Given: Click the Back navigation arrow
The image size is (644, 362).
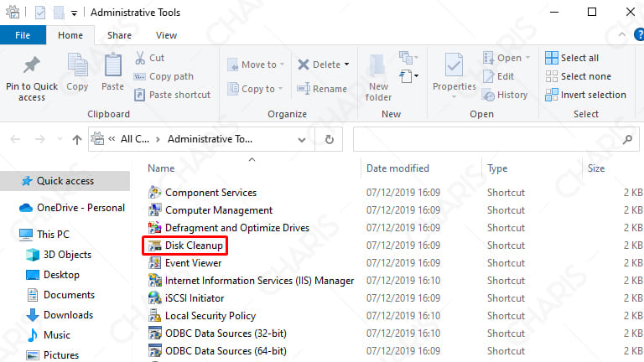Looking at the screenshot, I should tap(16, 140).
